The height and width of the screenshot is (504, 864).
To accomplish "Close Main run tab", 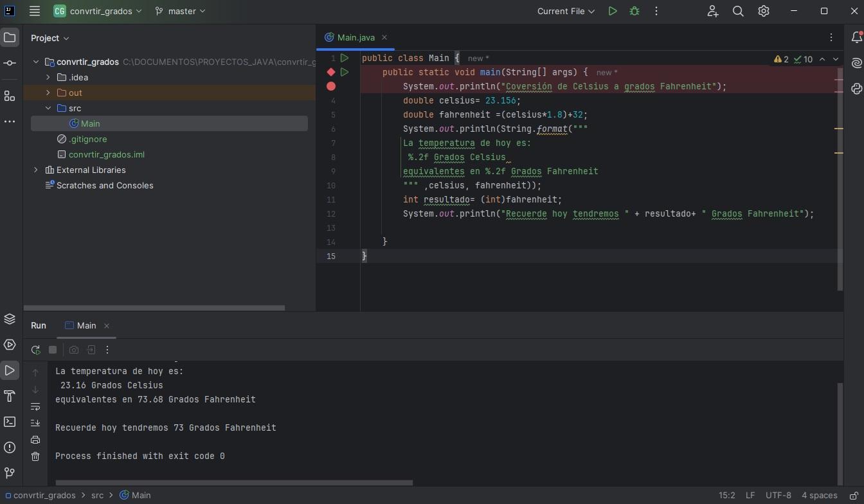I will pos(107,326).
